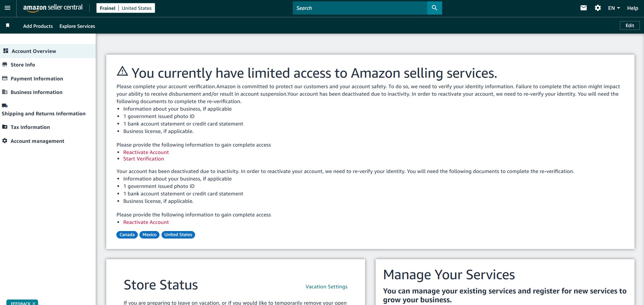Screen dimensions: 644x305
Task: Click the Help link in the header
Action: (x=632, y=8)
